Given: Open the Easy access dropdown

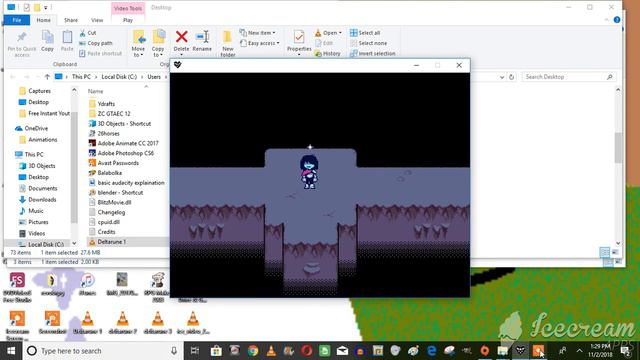Looking at the screenshot, I should click(260, 43).
